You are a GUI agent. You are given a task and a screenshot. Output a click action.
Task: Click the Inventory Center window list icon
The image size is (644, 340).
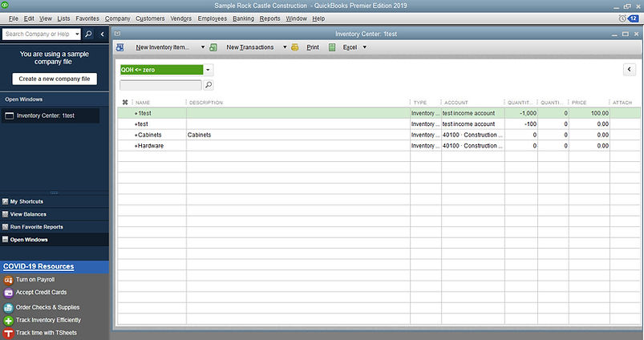[9, 115]
